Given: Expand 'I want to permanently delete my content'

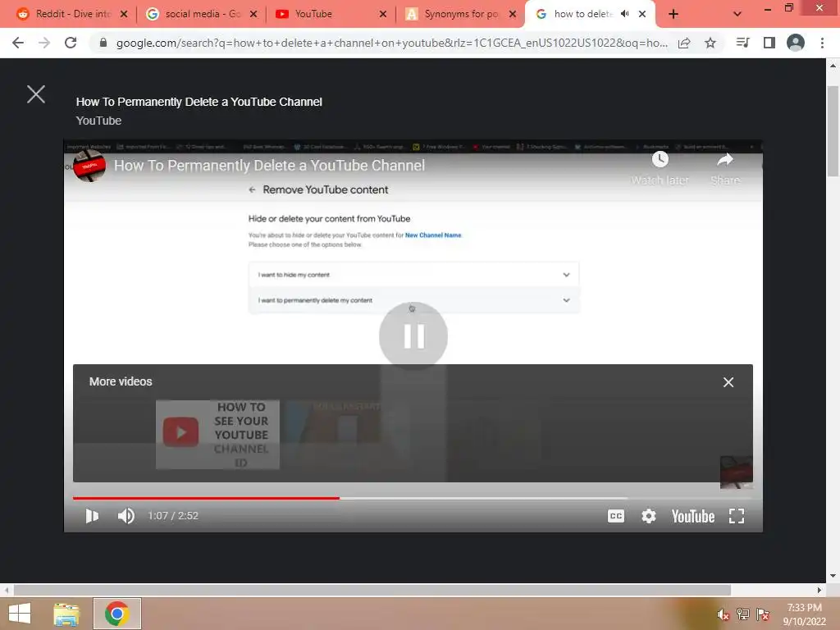Looking at the screenshot, I should click(x=413, y=300).
